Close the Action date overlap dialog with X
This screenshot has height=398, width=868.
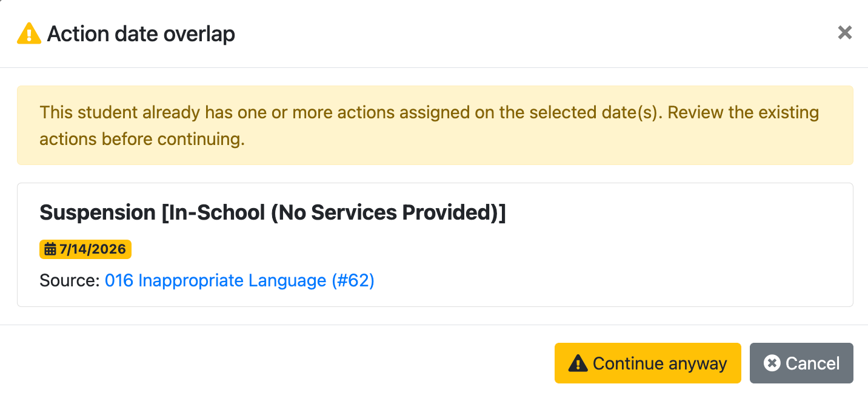click(x=845, y=33)
